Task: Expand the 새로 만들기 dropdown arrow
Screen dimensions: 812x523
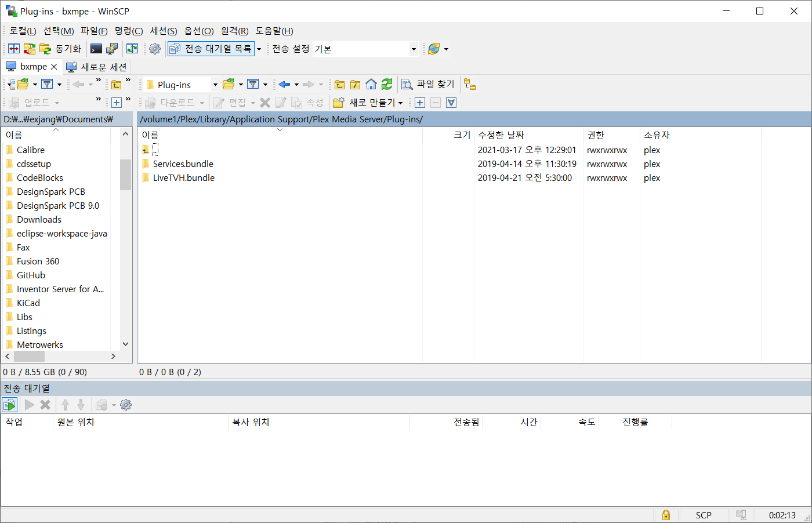Action: [x=400, y=103]
